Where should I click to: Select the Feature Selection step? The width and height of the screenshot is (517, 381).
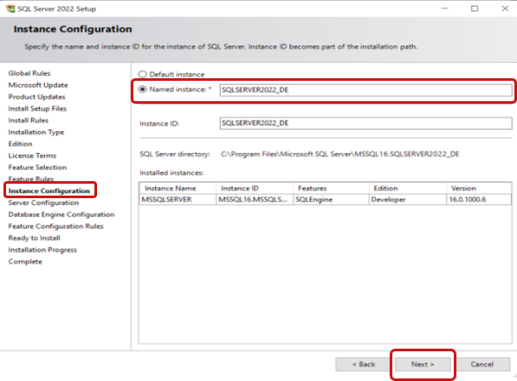pyautogui.click(x=37, y=167)
